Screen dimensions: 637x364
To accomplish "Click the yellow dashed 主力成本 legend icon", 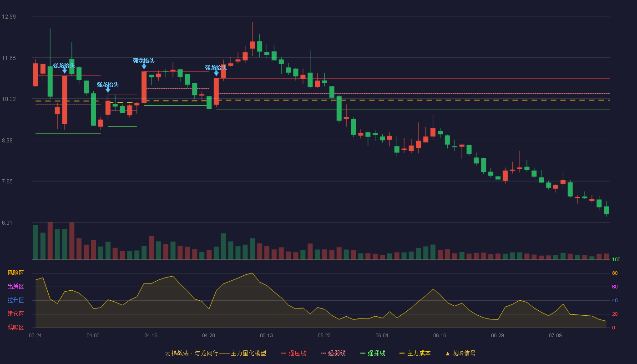I will pyautogui.click(x=402, y=353).
